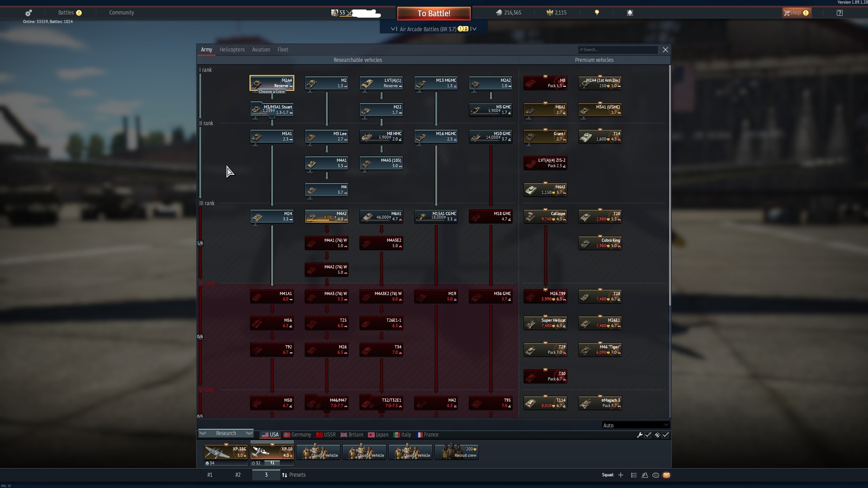Click the Recruit crew slot

456,452
